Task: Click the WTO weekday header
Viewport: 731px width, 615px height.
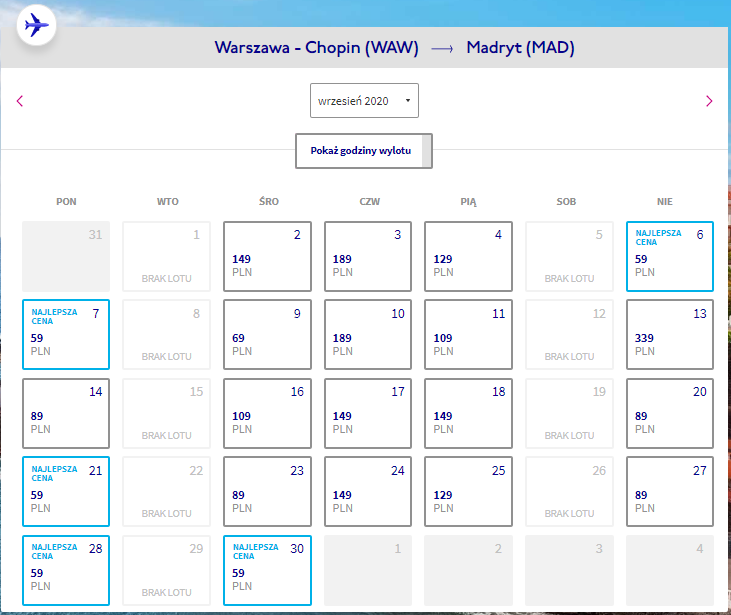Action: [x=167, y=201]
